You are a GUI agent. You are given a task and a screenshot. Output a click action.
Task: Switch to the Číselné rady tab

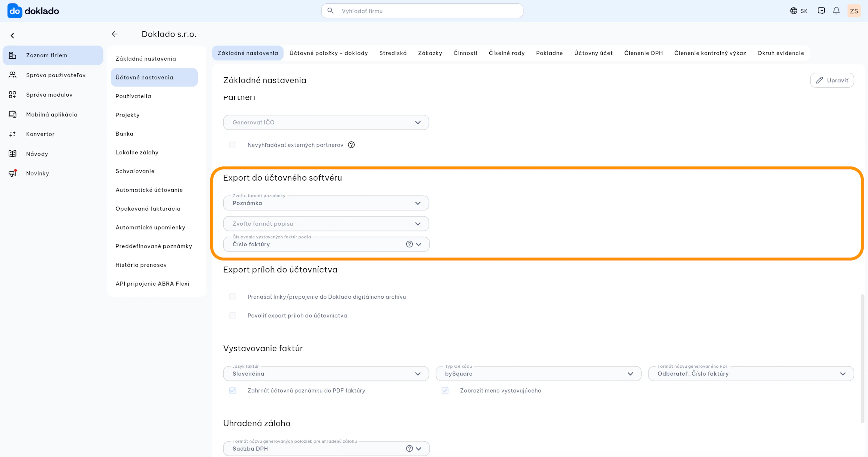click(x=506, y=53)
